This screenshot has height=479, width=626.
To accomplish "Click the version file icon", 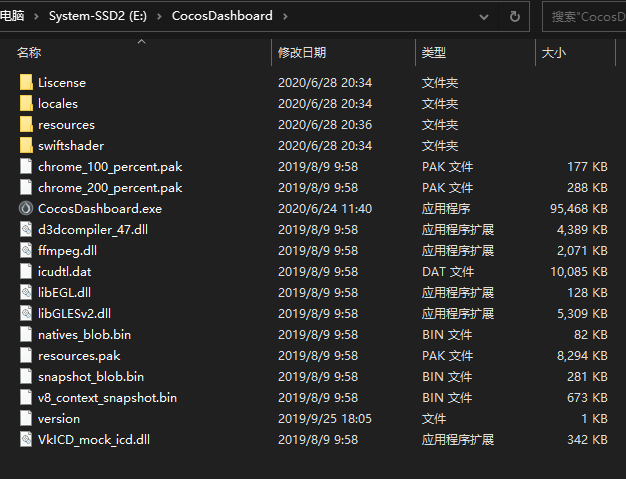I will click(x=26, y=418).
